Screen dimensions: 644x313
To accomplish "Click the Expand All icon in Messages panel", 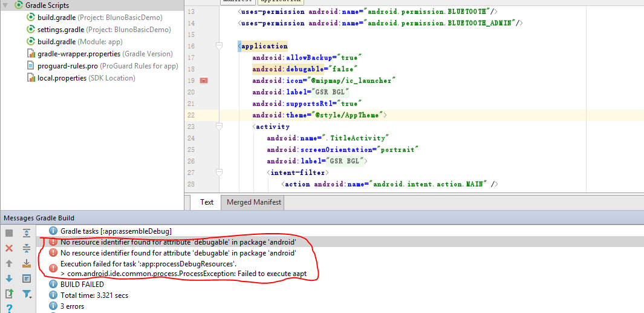I will point(27,233).
